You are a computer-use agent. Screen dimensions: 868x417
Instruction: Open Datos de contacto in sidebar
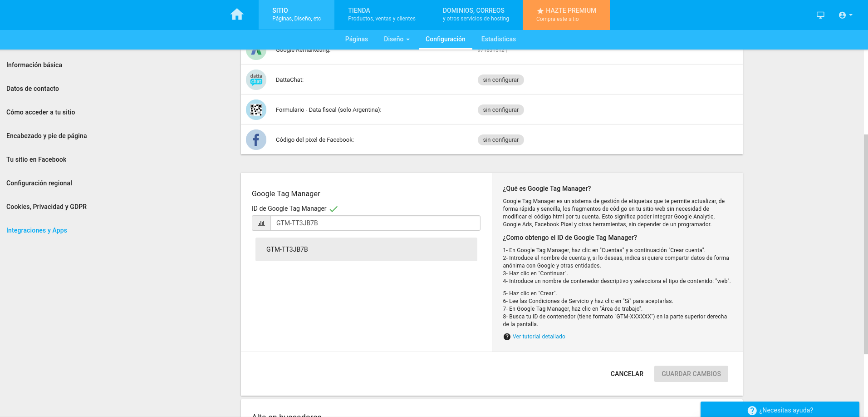coord(33,89)
